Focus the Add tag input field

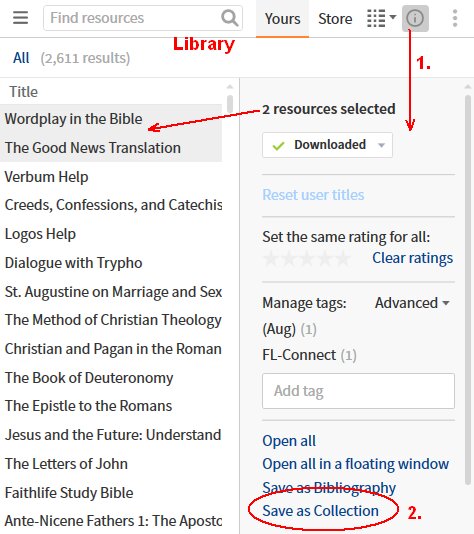[358, 391]
